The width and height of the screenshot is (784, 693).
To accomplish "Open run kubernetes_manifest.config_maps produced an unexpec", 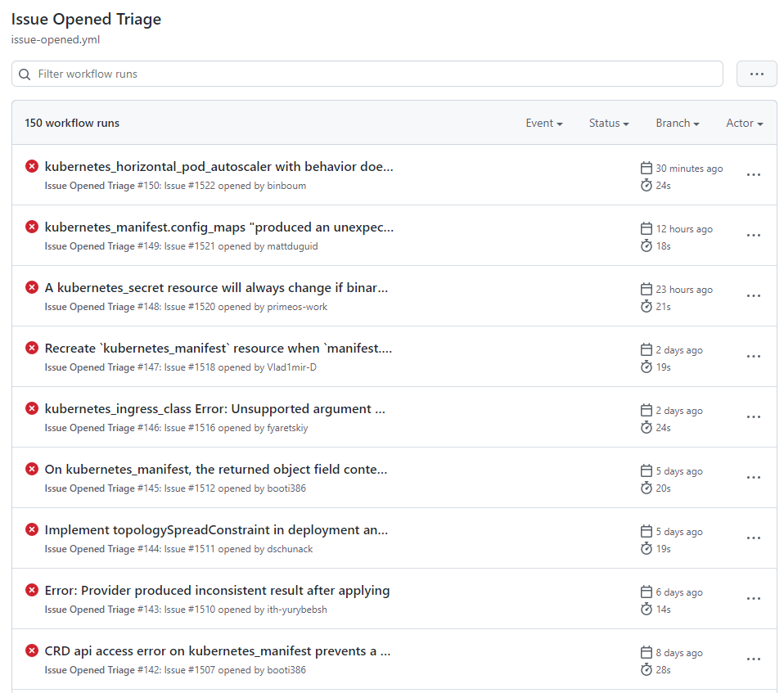I will [219, 227].
